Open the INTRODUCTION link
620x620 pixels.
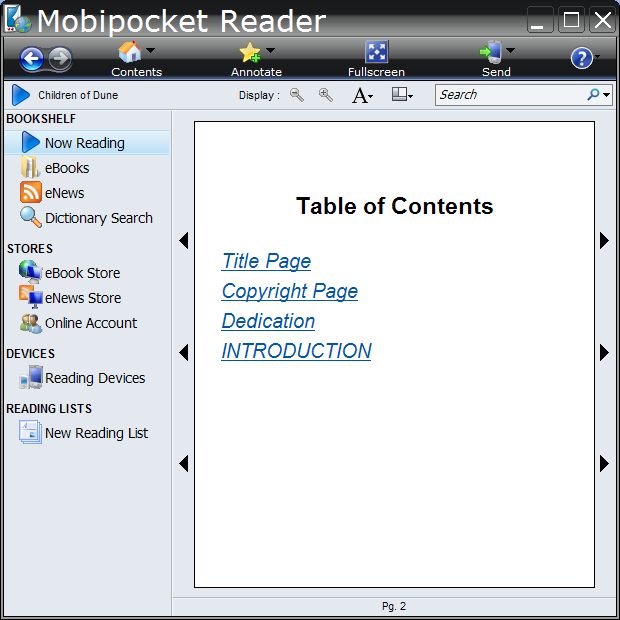296,351
